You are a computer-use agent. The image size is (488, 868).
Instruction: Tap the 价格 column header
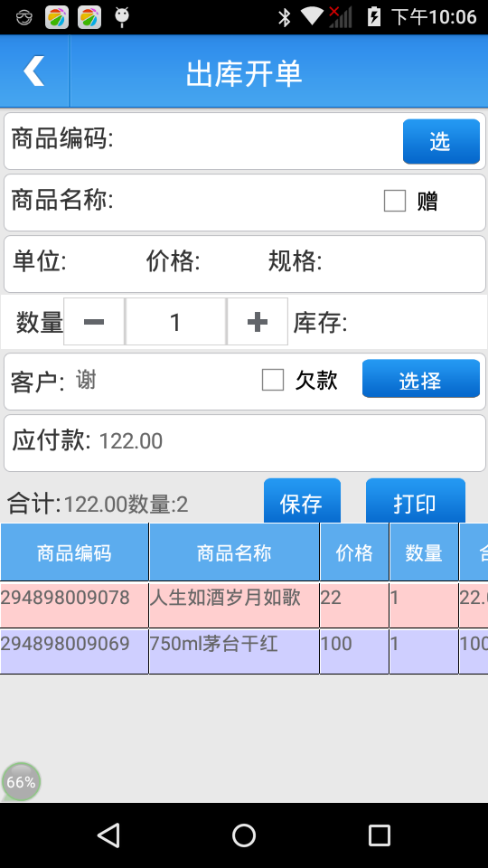coord(354,552)
